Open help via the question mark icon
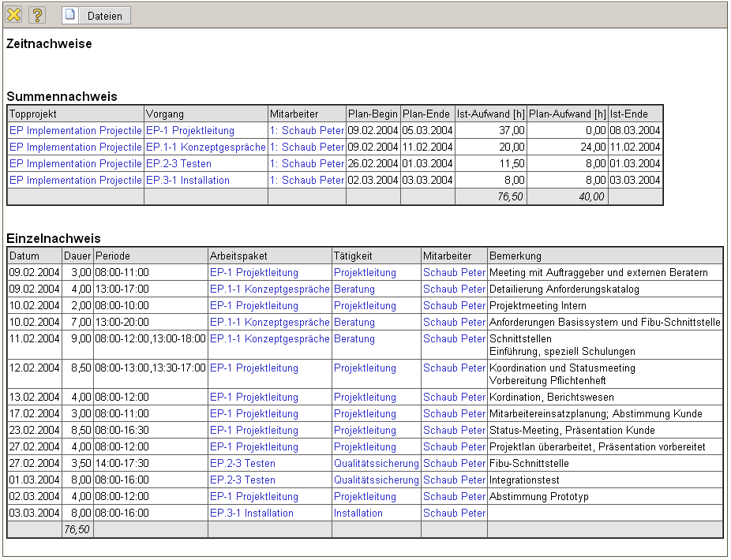 (x=37, y=15)
